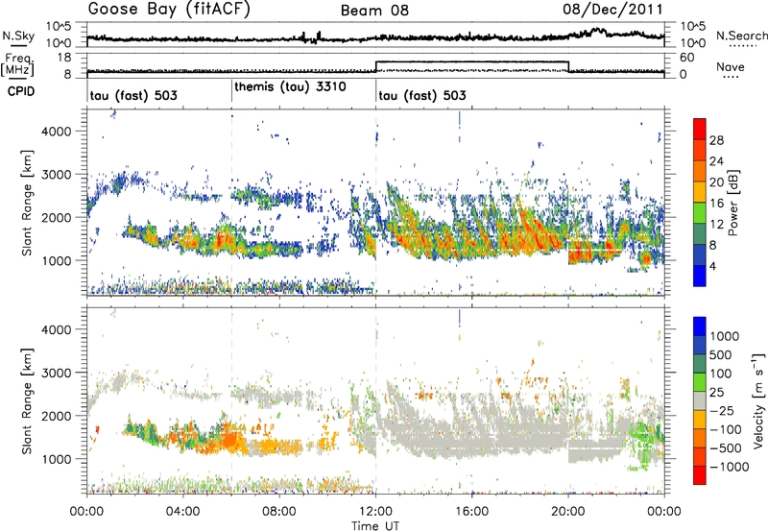Screen dimensions: 768x532
Task: Click the dashed CPID boundary line at 06:00 in power panel
Action: (231, 203)
